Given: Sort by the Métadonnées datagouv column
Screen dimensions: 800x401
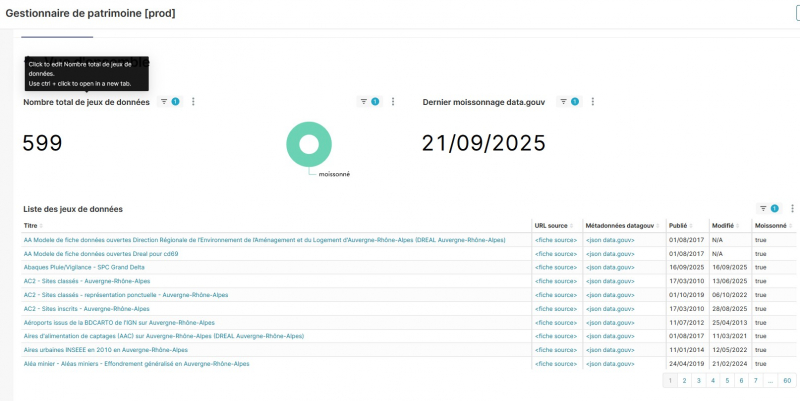Looking at the screenshot, I should point(618,226).
